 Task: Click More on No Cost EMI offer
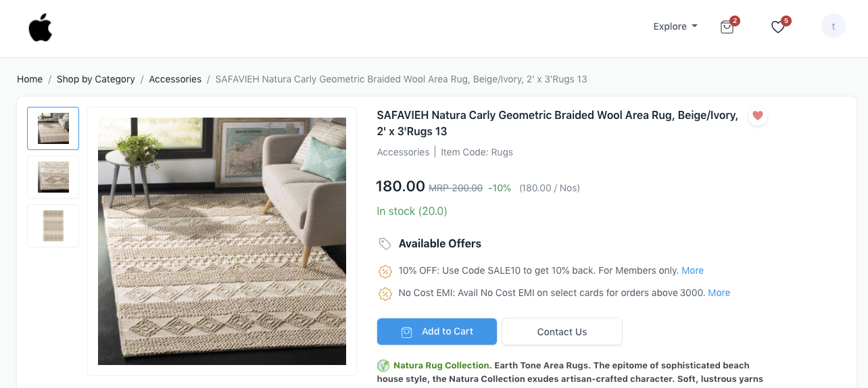(x=719, y=293)
